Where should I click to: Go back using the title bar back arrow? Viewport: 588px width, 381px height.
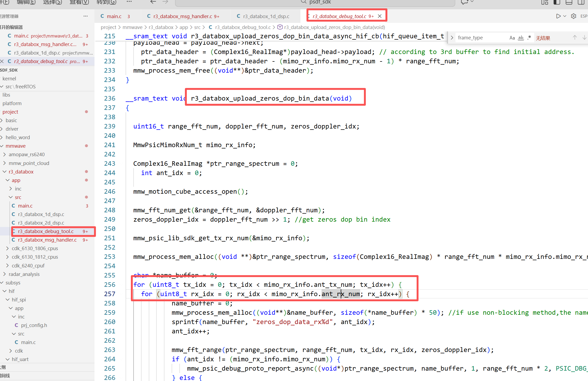153,2
